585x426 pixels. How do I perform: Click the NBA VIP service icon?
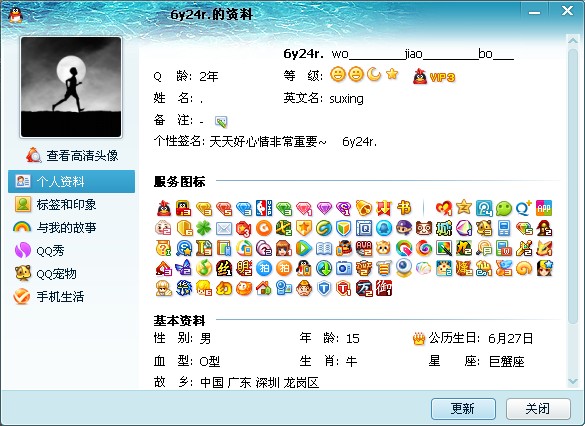(x=264, y=208)
